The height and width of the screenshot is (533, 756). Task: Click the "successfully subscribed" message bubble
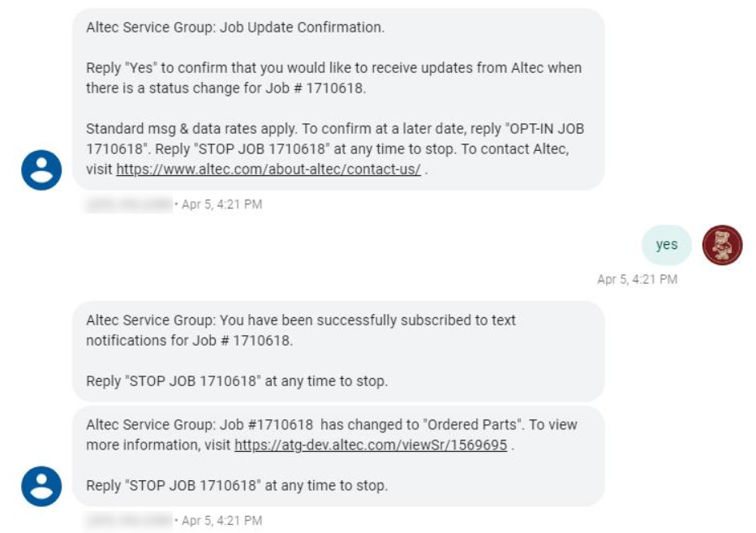point(338,351)
